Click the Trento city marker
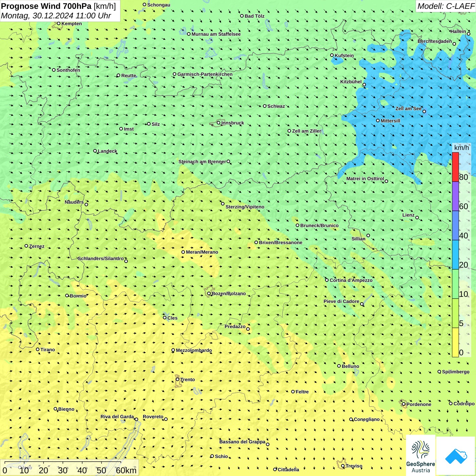The image size is (476, 476). coord(177,379)
